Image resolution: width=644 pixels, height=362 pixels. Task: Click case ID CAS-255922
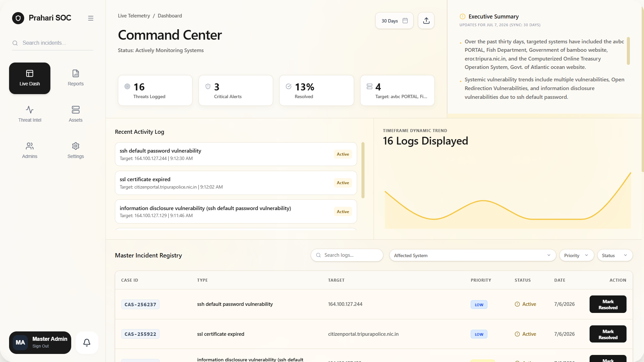point(140,334)
